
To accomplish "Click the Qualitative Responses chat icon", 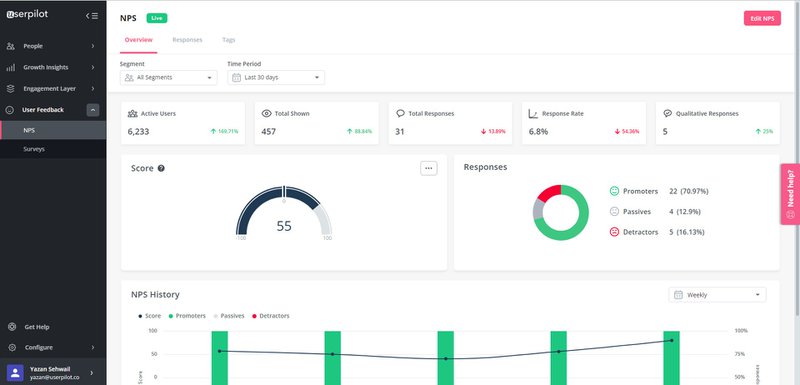I will (x=667, y=114).
